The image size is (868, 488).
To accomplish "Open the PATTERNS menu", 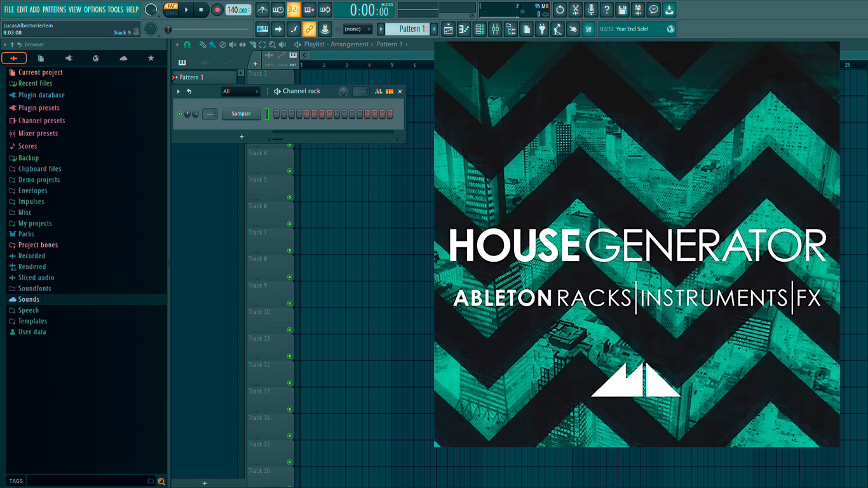I will click(54, 10).
